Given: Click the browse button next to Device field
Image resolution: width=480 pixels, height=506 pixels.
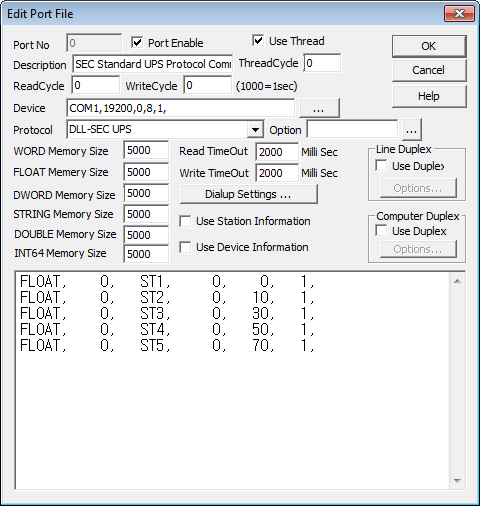Looking at the screenshot, I should click(319, 108).
